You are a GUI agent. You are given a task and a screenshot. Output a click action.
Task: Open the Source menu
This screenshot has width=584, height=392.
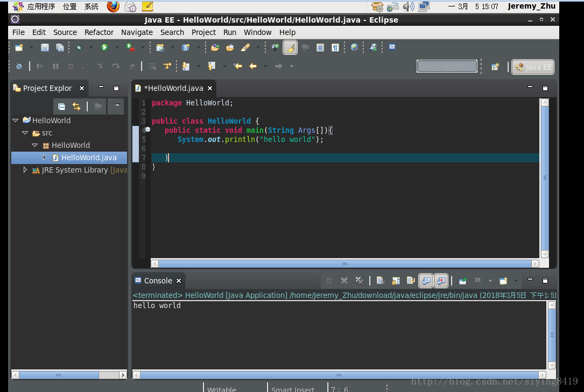tap(65, 32)
